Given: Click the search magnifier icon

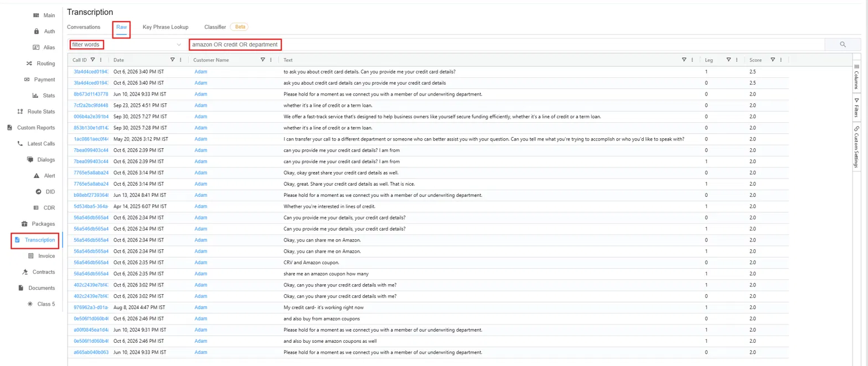Looking at the screenshot, I should 843,44.
